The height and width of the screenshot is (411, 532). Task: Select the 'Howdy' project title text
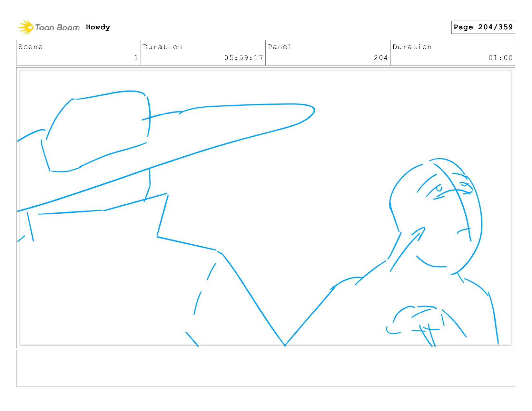pyautogui.click(x=98, y=27)
